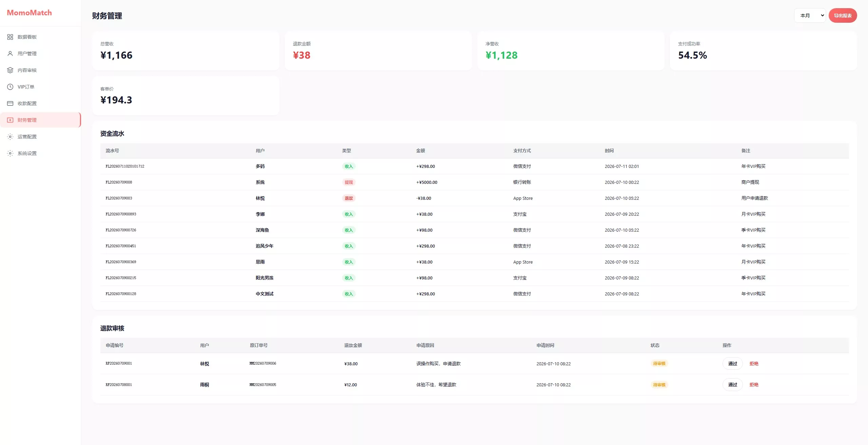This screenshot has height=445, width=868.
Task: Reject refund RF20260709001 with 拒绝
Action: coord(754,364)
